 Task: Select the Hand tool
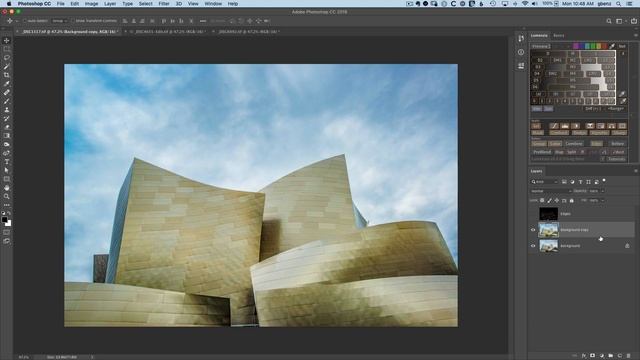[x=7, y=188]
